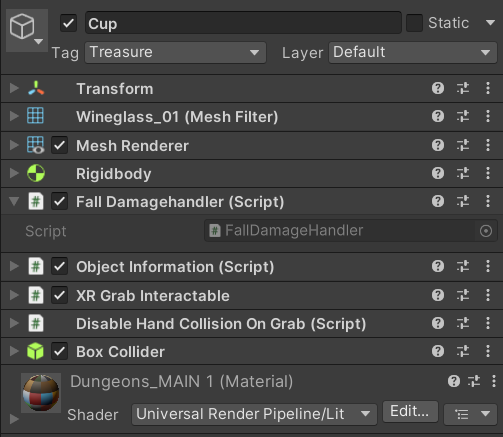Open the Dungeons_MAIN 1 material preset icon
Image resolution: width=503 pixels, height=437 pixels.
(474, 381)
